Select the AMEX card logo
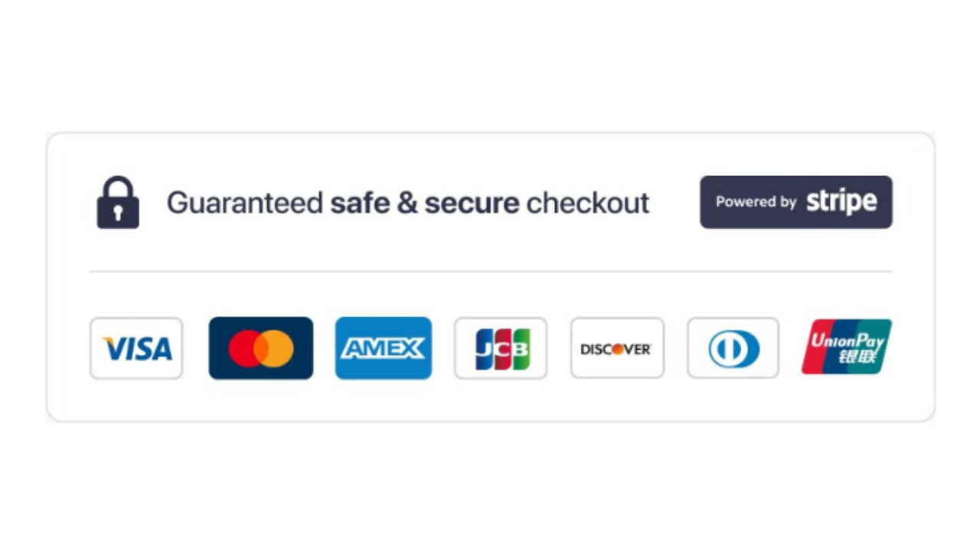Viewport: 980px width, 551px height. [384, 348]
